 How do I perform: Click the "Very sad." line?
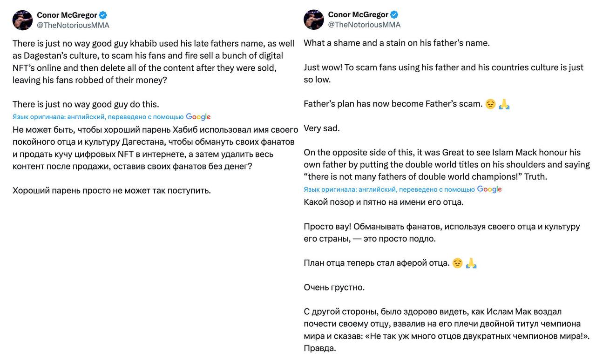pos(322,128)
